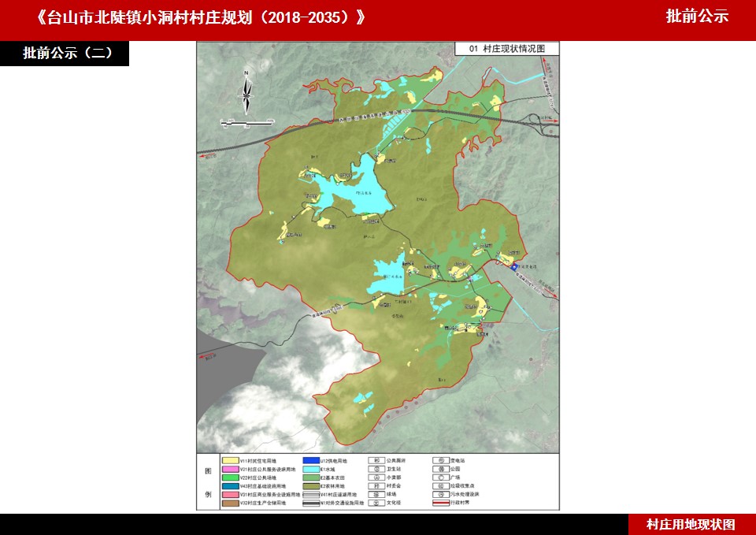Screen dimensions: 756x535
Task: Click the public toilet symbol in the legend
Action: 377,460
